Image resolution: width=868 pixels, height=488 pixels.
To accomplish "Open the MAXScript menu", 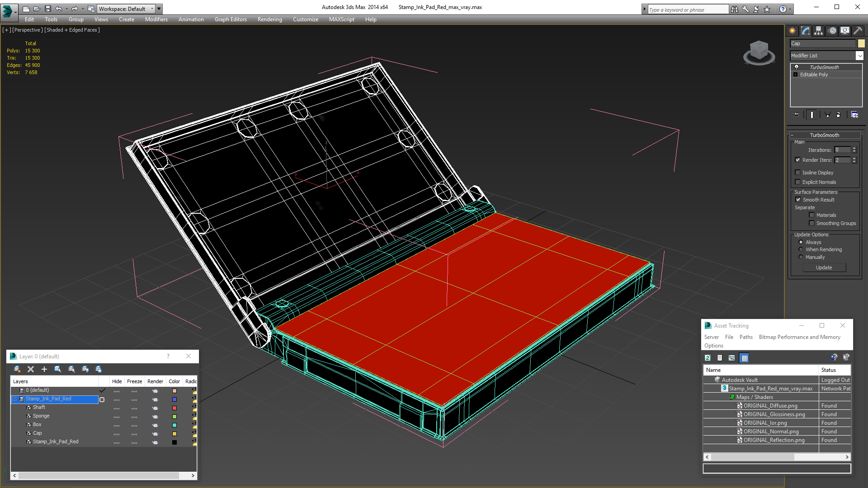I will tap(342, 19).
